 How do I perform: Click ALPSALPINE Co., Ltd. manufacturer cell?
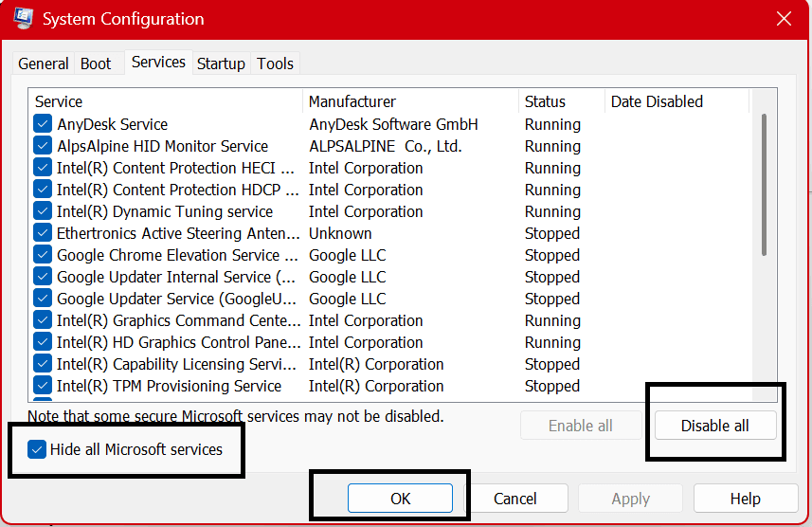386,146
